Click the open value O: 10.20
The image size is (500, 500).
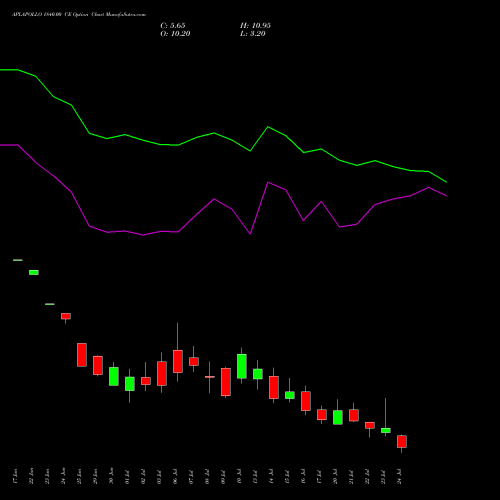[x=175, y=34]
